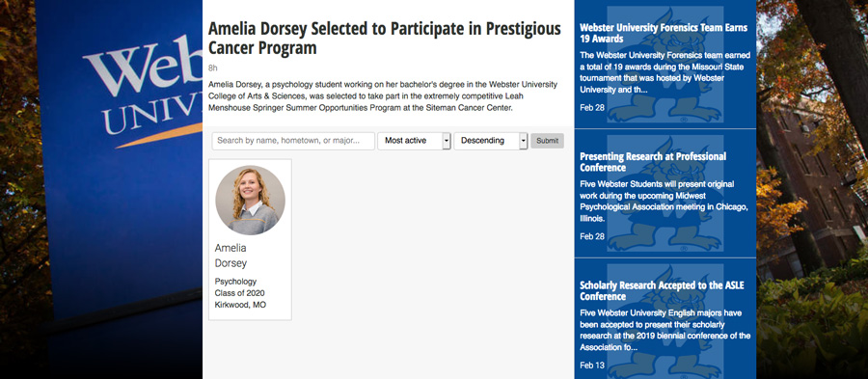Viewport: 868px width, 379px height.
Task: Click the Gorlok mascot image in Presenting Research story
Action: (x=665, y=193)
